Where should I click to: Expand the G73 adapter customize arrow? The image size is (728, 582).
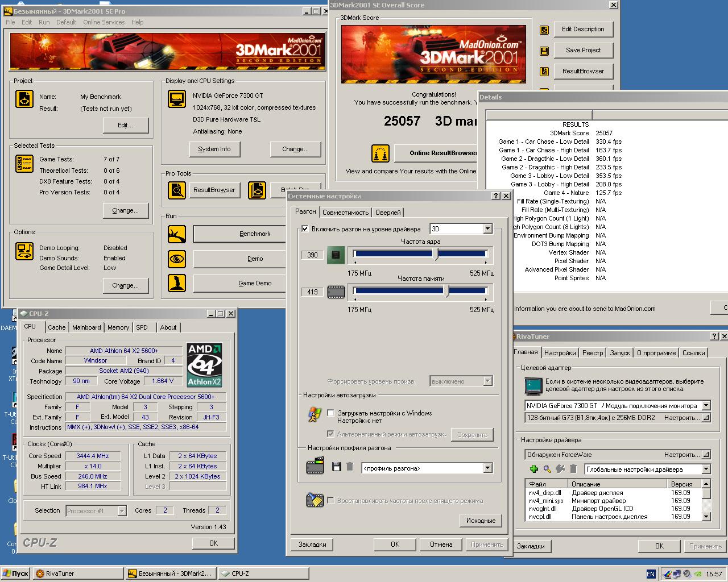pyautogui.click(x=706, y=418)
